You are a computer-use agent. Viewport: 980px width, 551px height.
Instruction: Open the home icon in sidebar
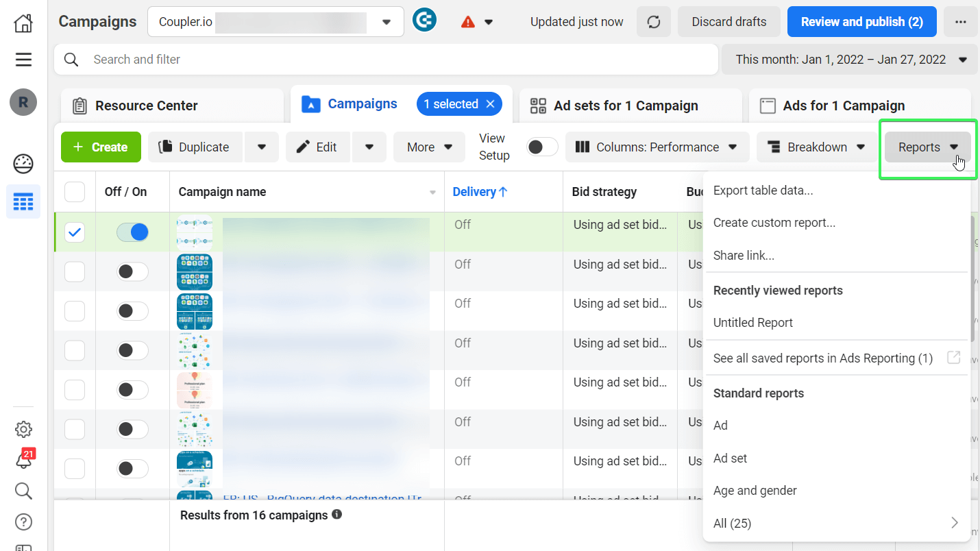click(23, 23)
